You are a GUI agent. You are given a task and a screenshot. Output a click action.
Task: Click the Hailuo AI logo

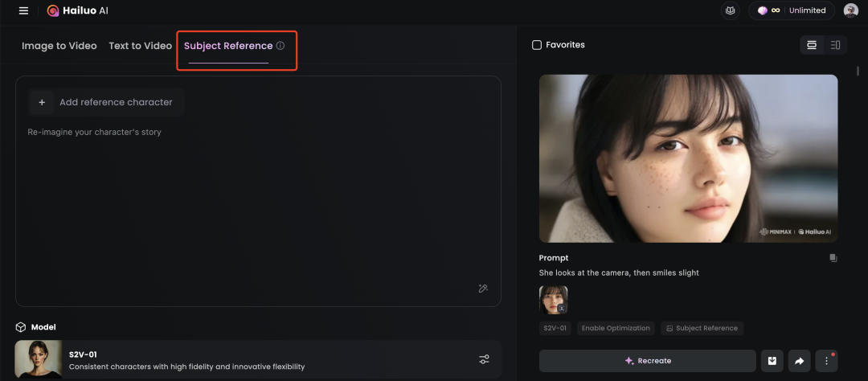pos(77,10)
